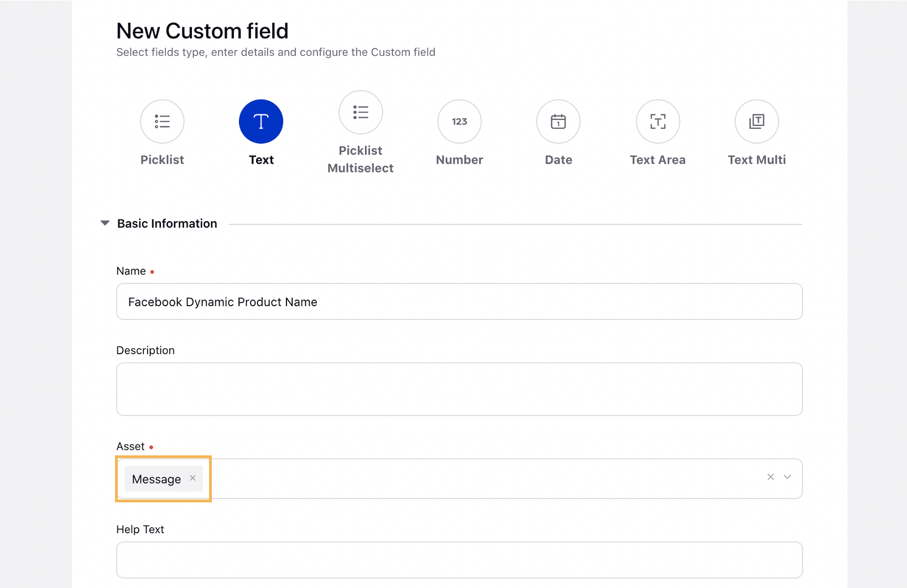Click the blue Text type icon
Screen dimensions: 907x588
(x=261, y=122)
